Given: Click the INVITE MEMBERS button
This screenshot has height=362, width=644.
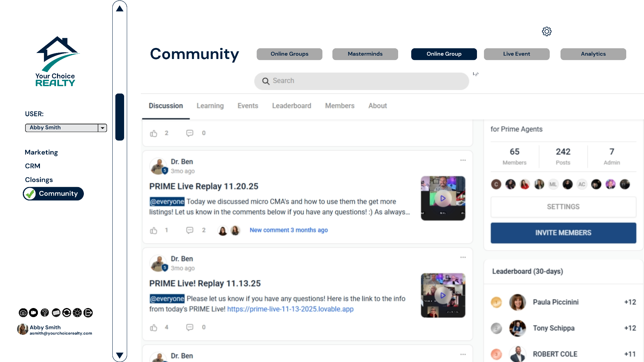Looking at the screenshot, I should click(563, 233).
